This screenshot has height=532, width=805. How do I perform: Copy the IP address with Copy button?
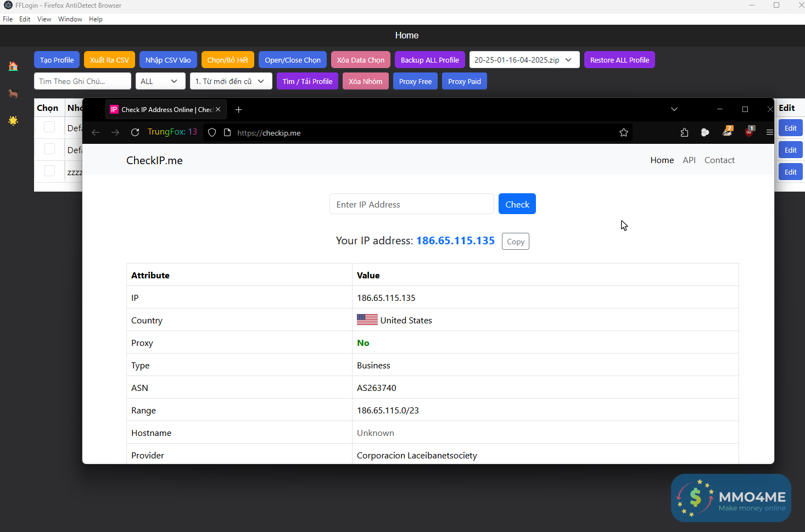click(x=516, y=242)
